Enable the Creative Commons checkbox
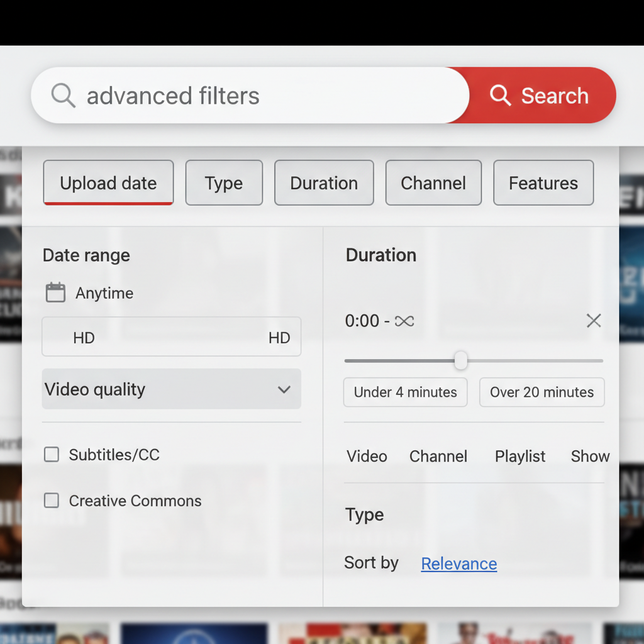This screenshot has height=644, width=644. point(52,501)
